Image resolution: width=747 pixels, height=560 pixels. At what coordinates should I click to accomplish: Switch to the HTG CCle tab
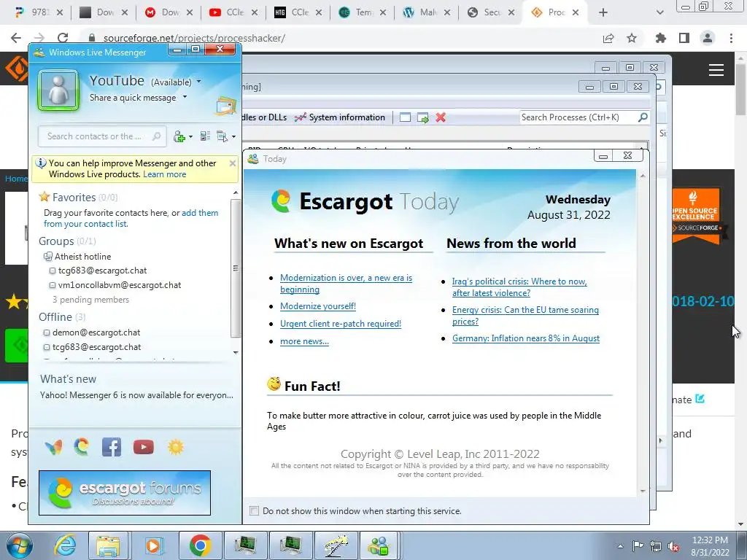pyautogui.click(x=298, y=13)
